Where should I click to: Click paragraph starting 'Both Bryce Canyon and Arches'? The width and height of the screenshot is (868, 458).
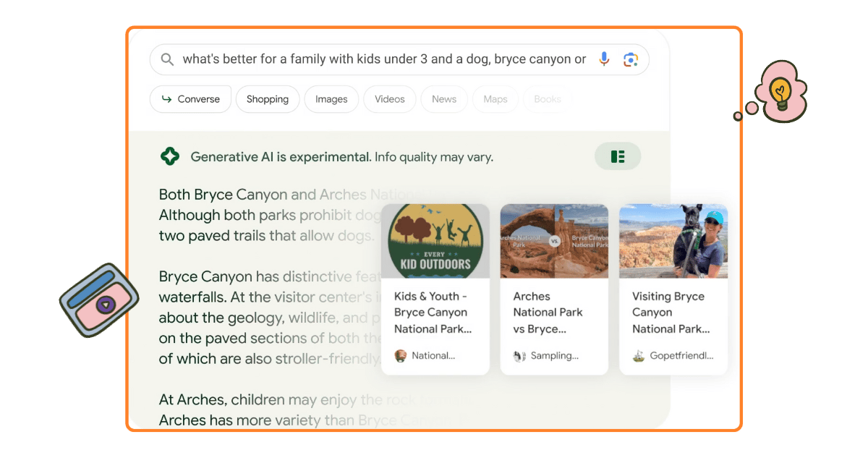[270, 215]
